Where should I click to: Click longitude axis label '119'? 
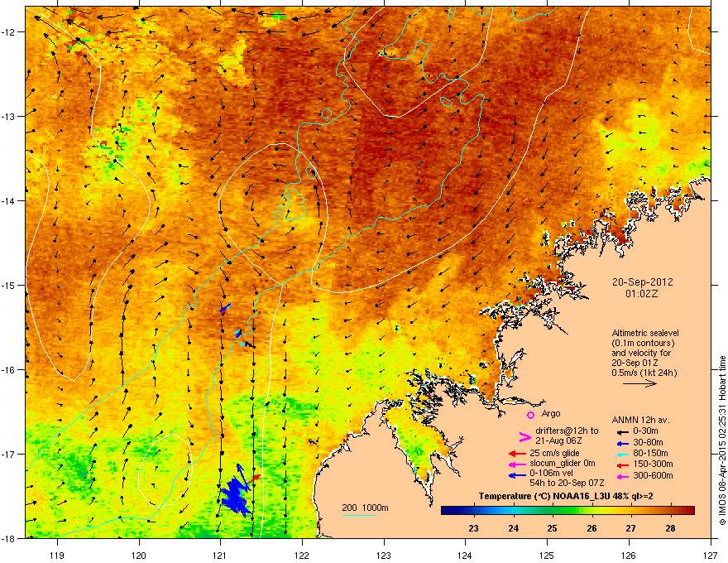[57, 555]
